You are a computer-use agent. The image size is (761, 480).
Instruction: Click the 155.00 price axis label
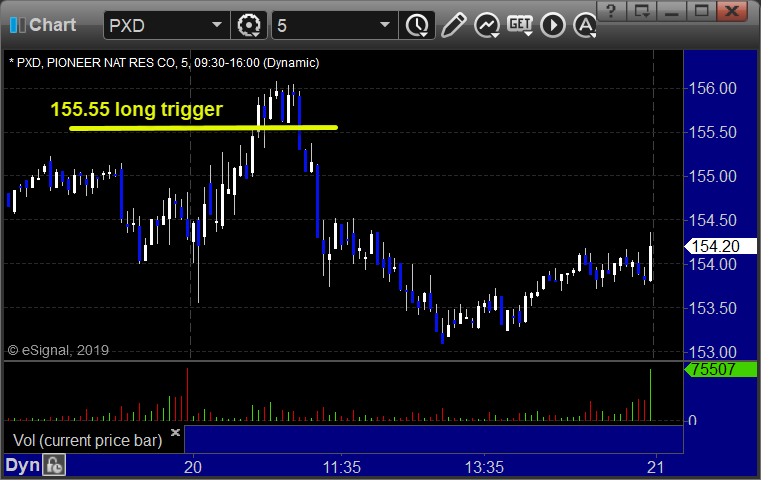click(x=712, y=176)
